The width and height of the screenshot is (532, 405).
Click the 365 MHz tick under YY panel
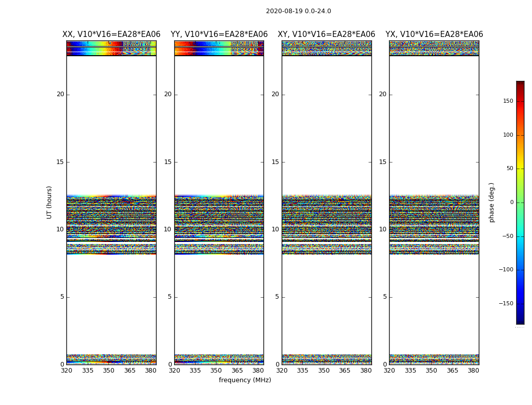pyautogui.click(x=237, y=371)
